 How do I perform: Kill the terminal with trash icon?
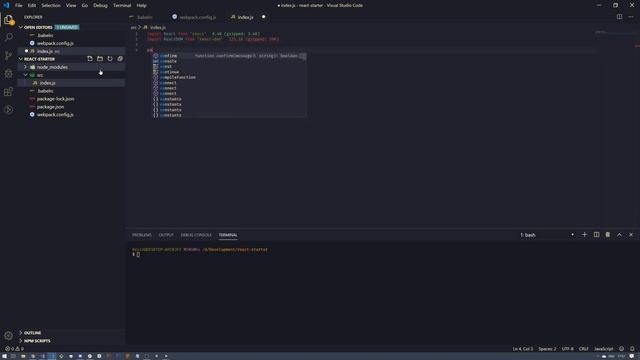(608, 235)
